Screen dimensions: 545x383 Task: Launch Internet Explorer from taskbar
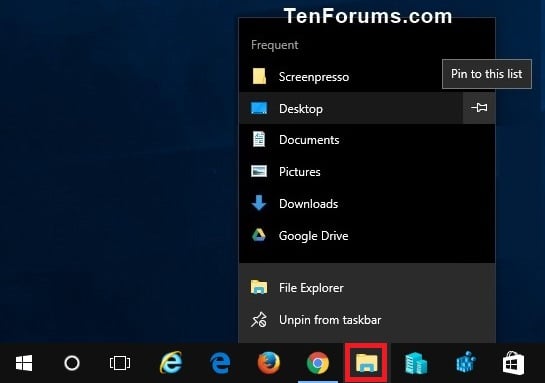(171, 362)
